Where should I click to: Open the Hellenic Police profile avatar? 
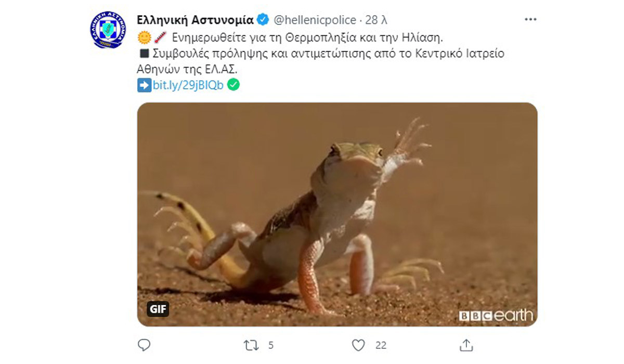click(x=108, y=30)
